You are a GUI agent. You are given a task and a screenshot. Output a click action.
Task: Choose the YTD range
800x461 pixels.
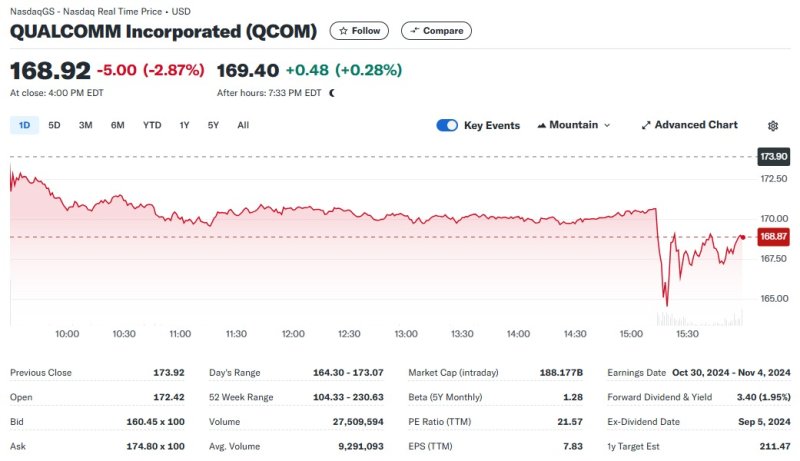coord(152,125)
